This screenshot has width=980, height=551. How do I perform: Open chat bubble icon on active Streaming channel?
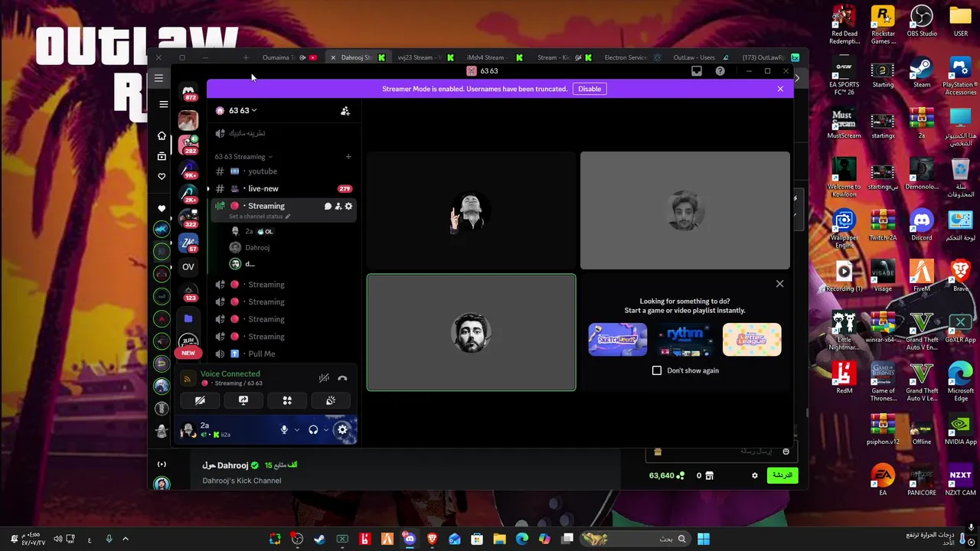pyautogui.click(x=328, y=206)
